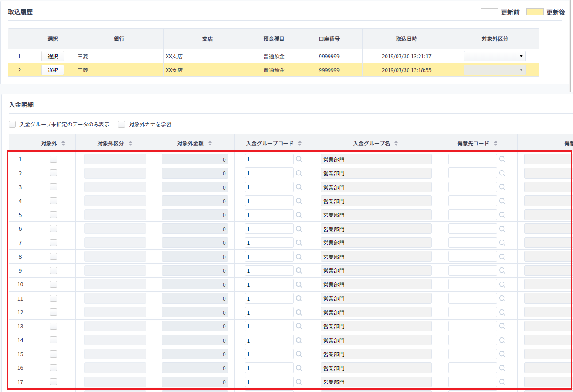The image size is (573, 392).
Task: Check 対象外 box in row 15
Action: pyautogui.click(x=53, y=354)
